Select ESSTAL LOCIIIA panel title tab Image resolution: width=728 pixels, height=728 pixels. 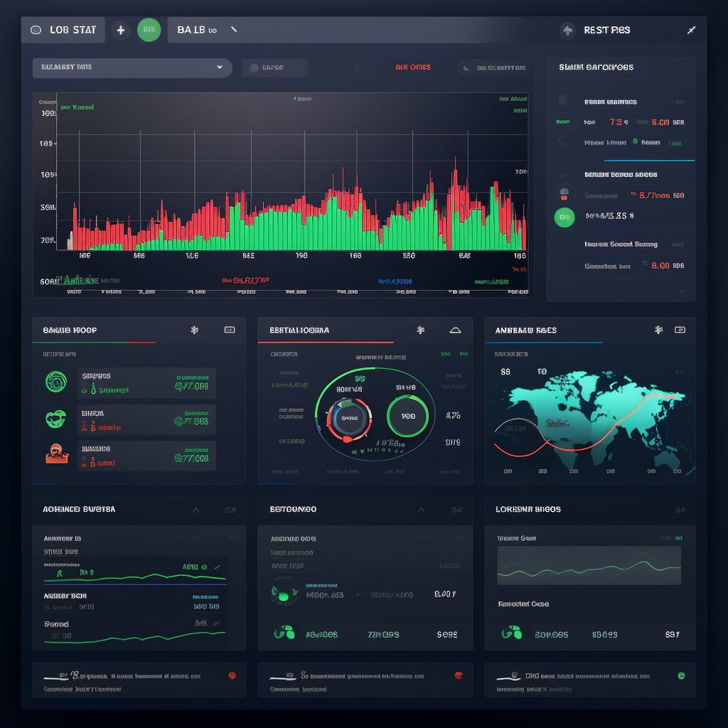[299, 330]
